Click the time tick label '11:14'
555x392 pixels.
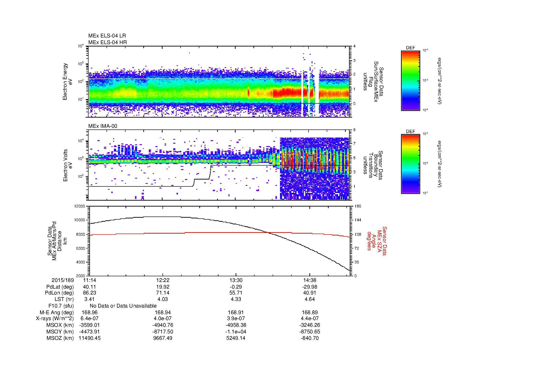[x=89, y=280]
